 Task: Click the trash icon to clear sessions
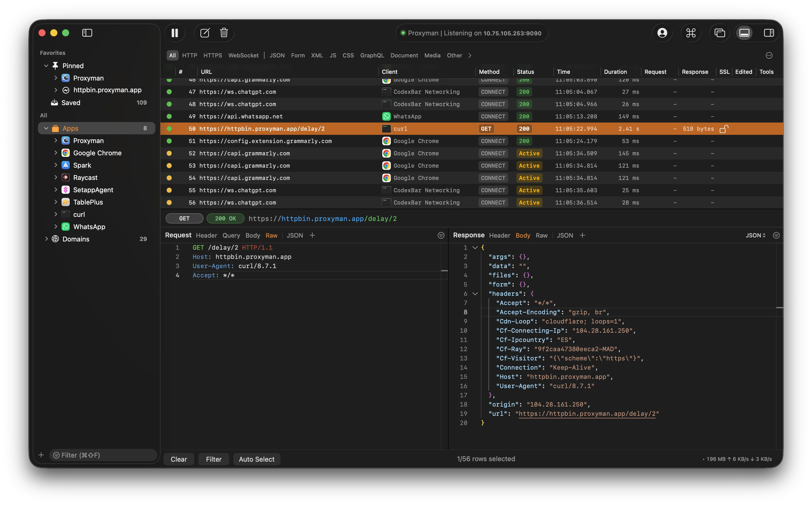click(224, 33)
